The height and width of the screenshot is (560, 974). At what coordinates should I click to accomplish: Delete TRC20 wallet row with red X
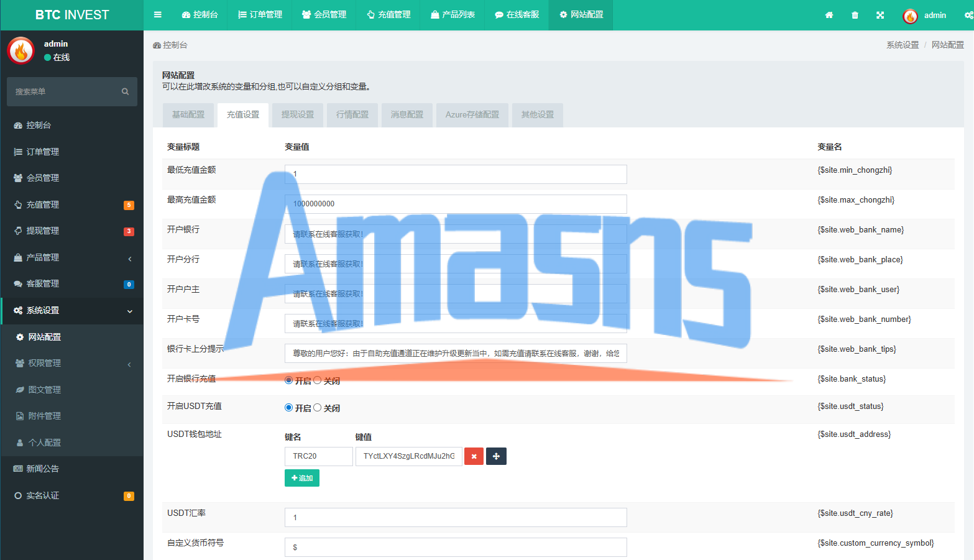pos(474,456)
